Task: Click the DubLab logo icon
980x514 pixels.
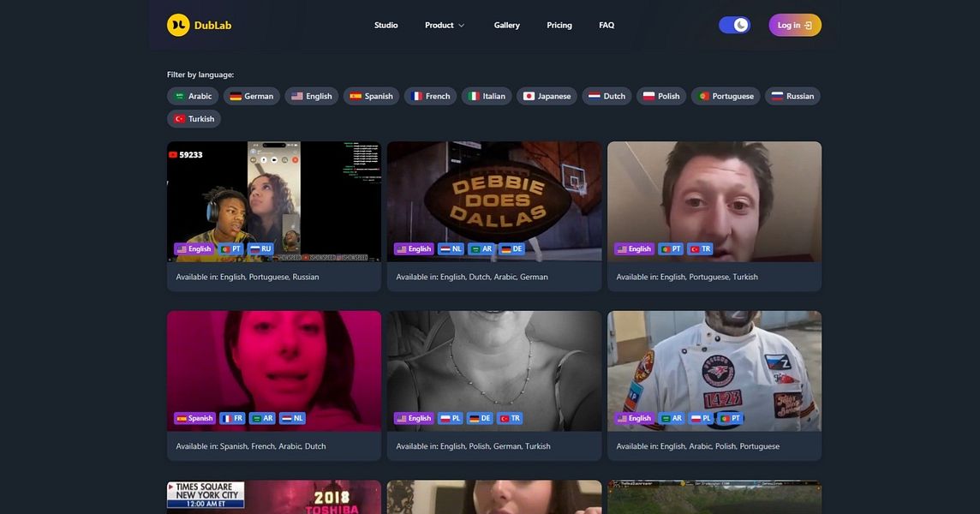Action: coord(177,24)
